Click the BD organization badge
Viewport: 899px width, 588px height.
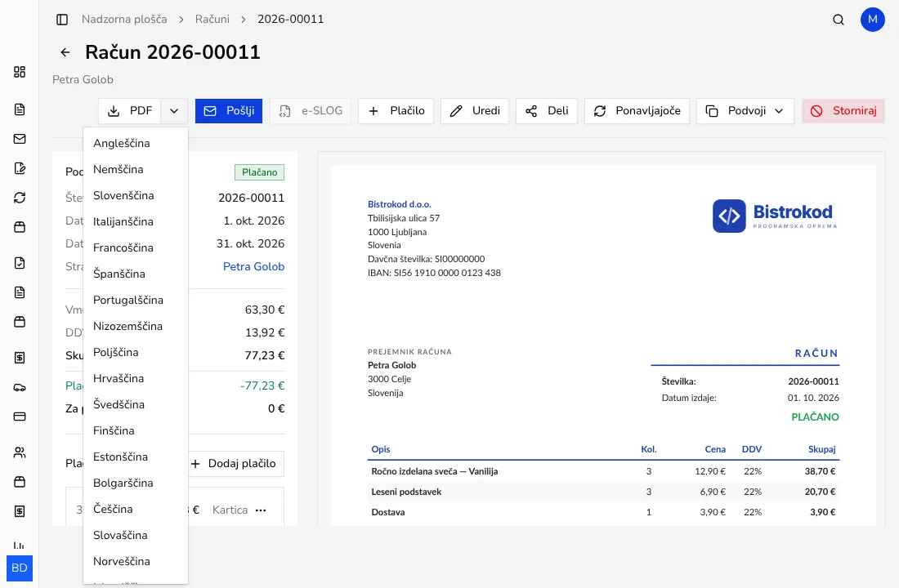(x=20, y=568)
